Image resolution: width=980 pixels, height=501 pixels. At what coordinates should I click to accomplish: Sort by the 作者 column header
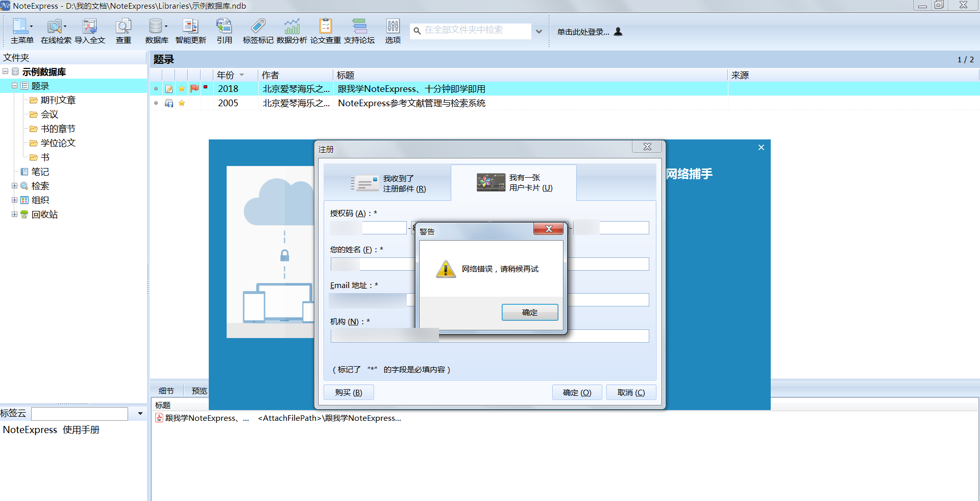point(296,75)
